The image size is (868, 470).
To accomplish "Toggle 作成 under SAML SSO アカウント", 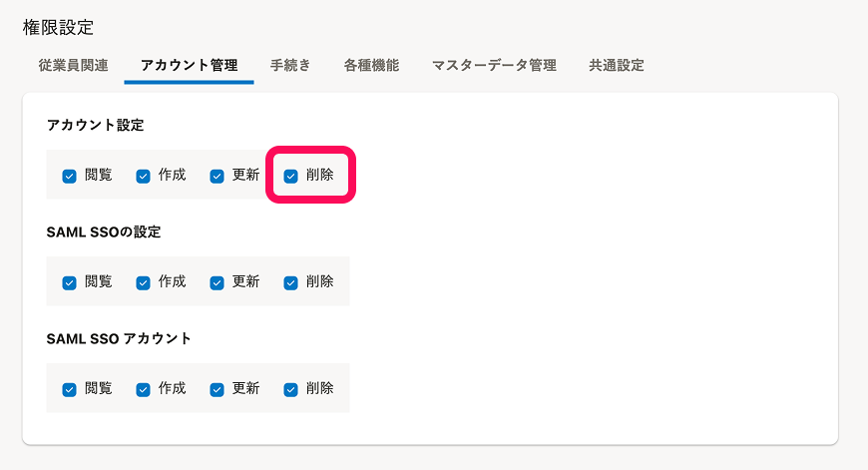I will (x=144, y=390).
